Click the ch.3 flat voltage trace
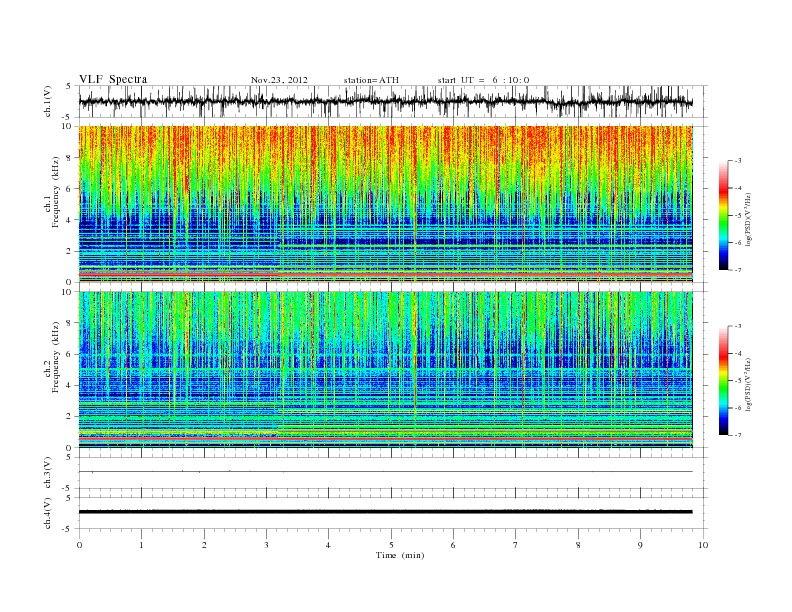Viewport: 792px width, 612px height. [386, 472]
